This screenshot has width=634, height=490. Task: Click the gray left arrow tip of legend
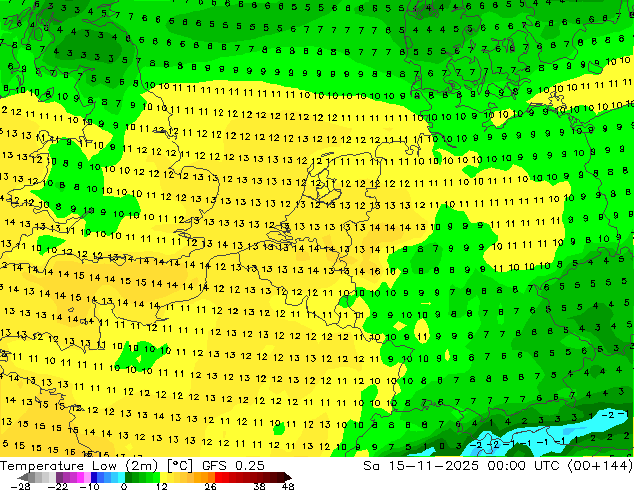point(23,477)
